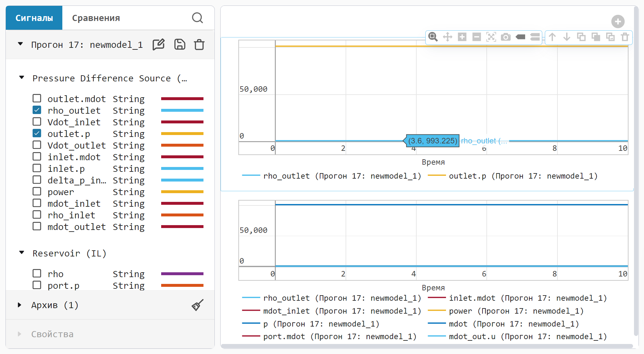The image size is (644, 354).
Task: Check the inlet.p signal checkbox
Action: coord(37,168)
